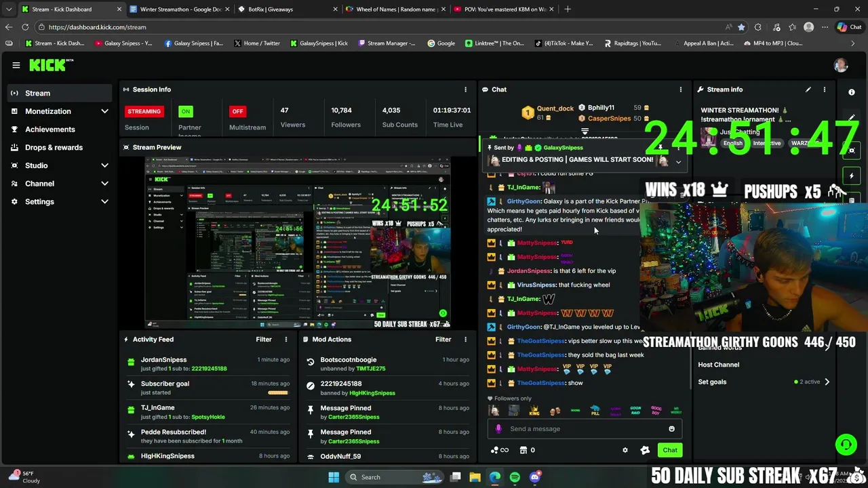
Task: Click the Subscriber goal progress bar
Action: (278, 392)
